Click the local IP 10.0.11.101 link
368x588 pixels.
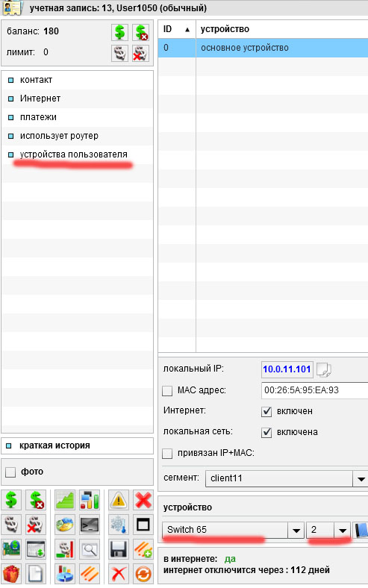coord(287,369)
